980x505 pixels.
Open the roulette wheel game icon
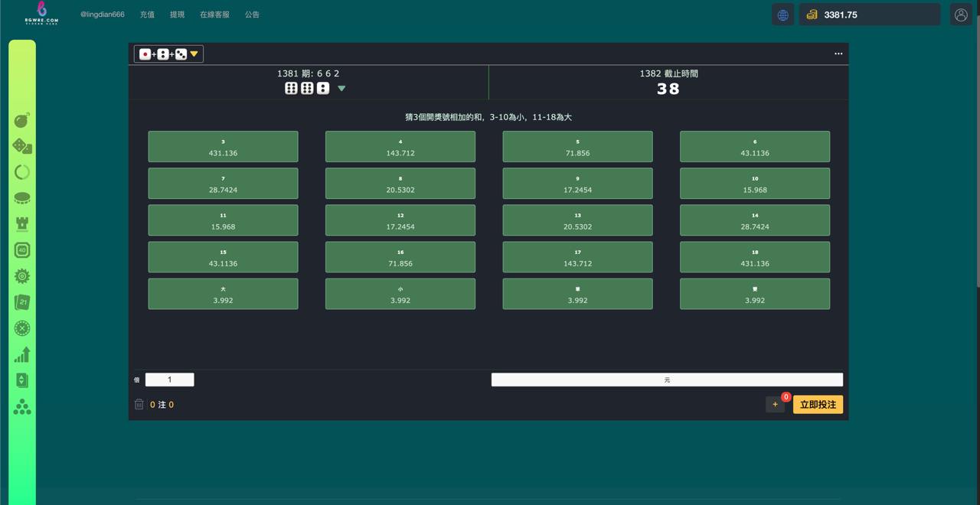tap(22, 328)
